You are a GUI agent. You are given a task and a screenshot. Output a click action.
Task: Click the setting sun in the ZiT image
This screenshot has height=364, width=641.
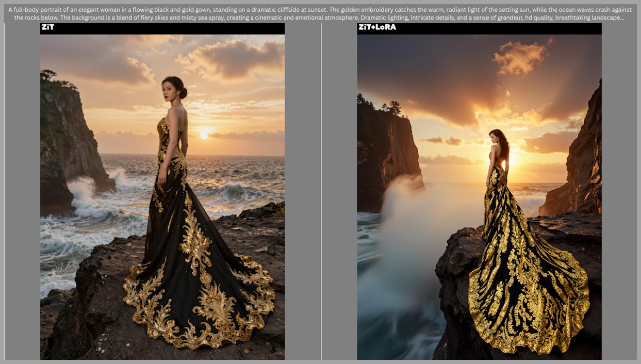pyautogui.click(x=204, y=136)
